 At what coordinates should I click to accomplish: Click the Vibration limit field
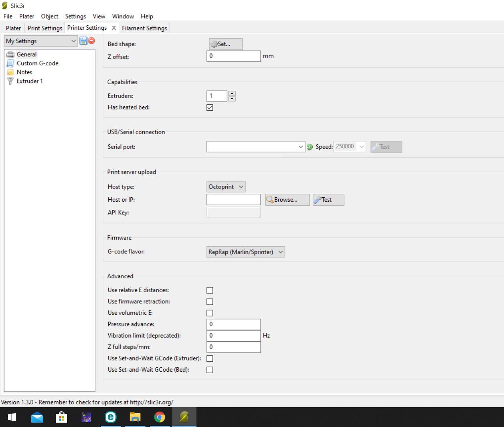coord(234,336)
